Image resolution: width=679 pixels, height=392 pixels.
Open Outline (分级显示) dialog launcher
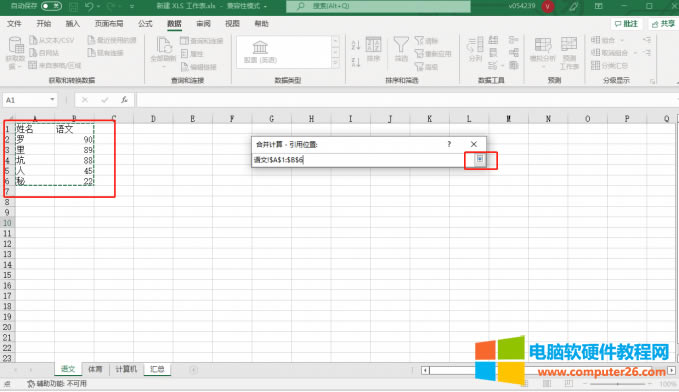(653, 81)
